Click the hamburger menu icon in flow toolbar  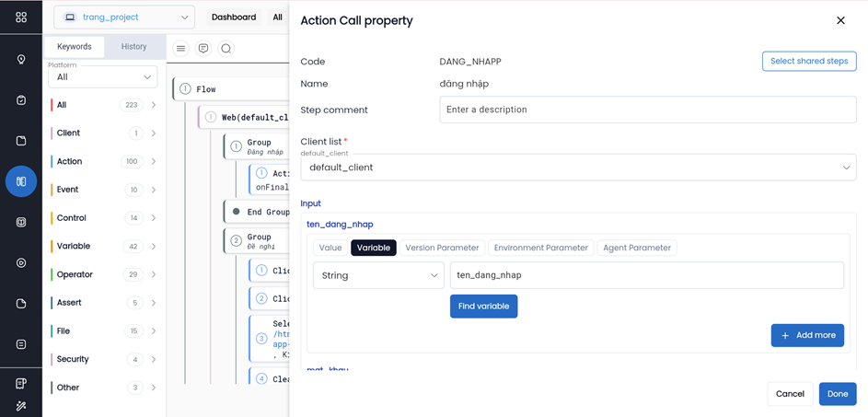181,49
